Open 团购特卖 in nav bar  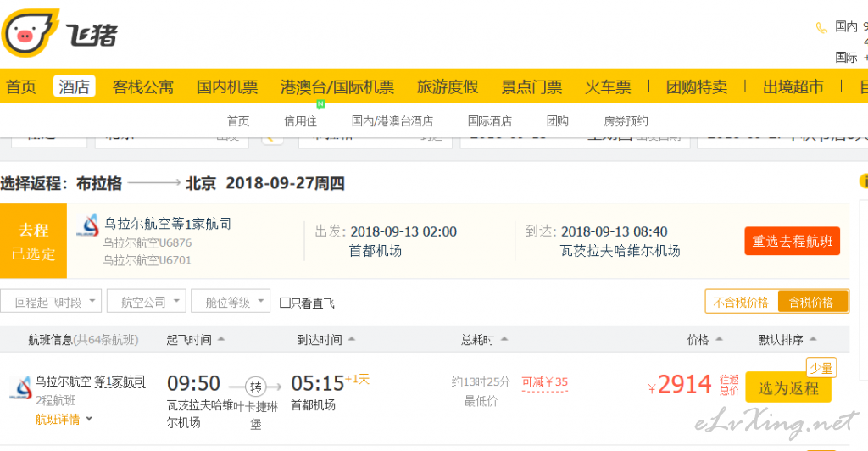pyautogui.click(x=697, y=86)
